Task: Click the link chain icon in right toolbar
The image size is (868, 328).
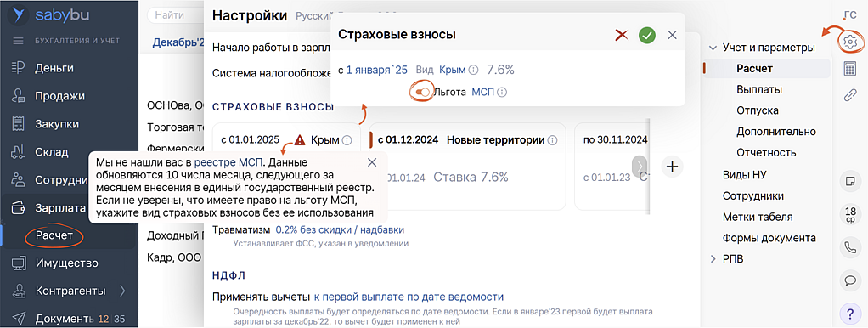Action: 849,95
